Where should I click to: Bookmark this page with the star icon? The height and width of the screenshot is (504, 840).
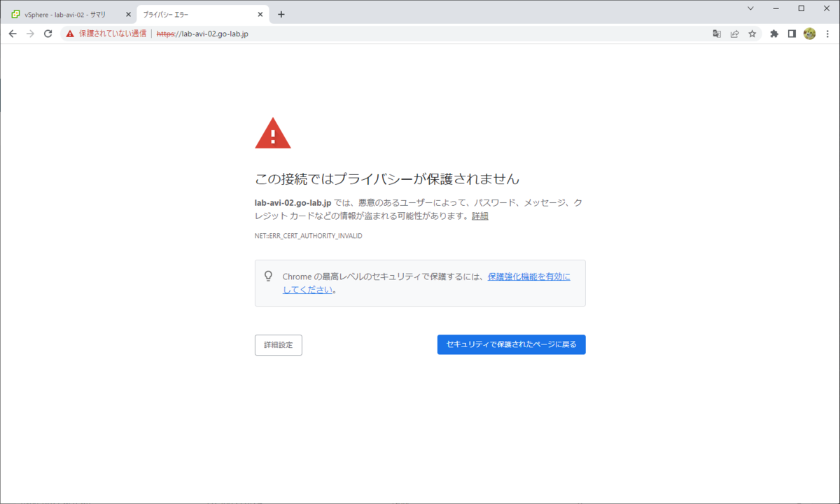(x=752, y=34)
